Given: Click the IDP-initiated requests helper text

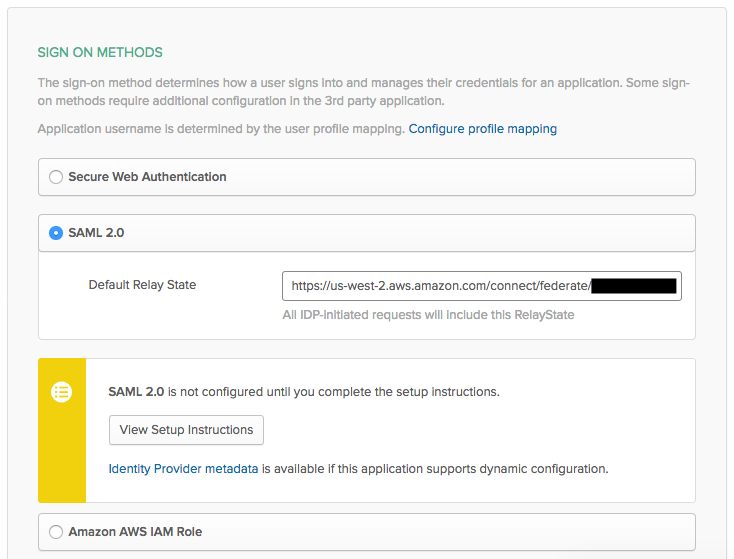Looking at the screenshot, I should click(428, 315).
